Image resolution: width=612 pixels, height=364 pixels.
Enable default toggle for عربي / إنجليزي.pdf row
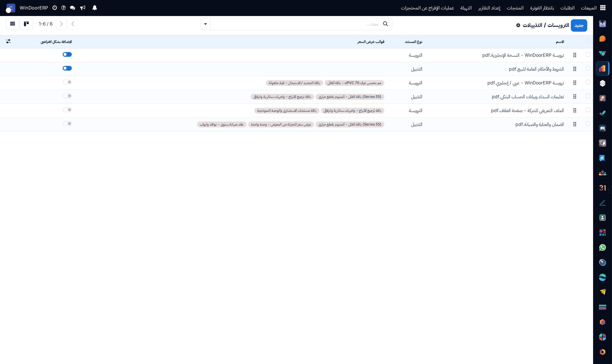pos(67,82)
